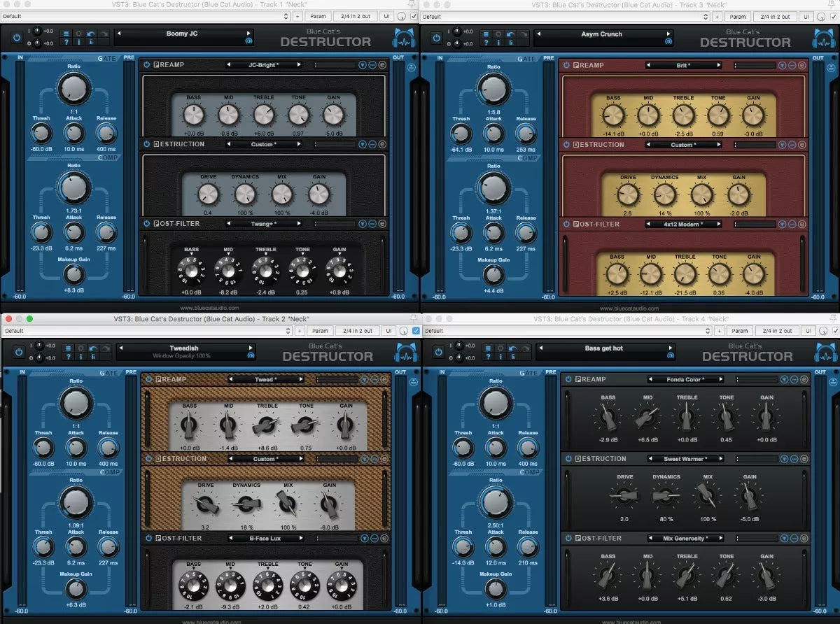Open Sweet Warmer destruction model selector

(685, 459)
